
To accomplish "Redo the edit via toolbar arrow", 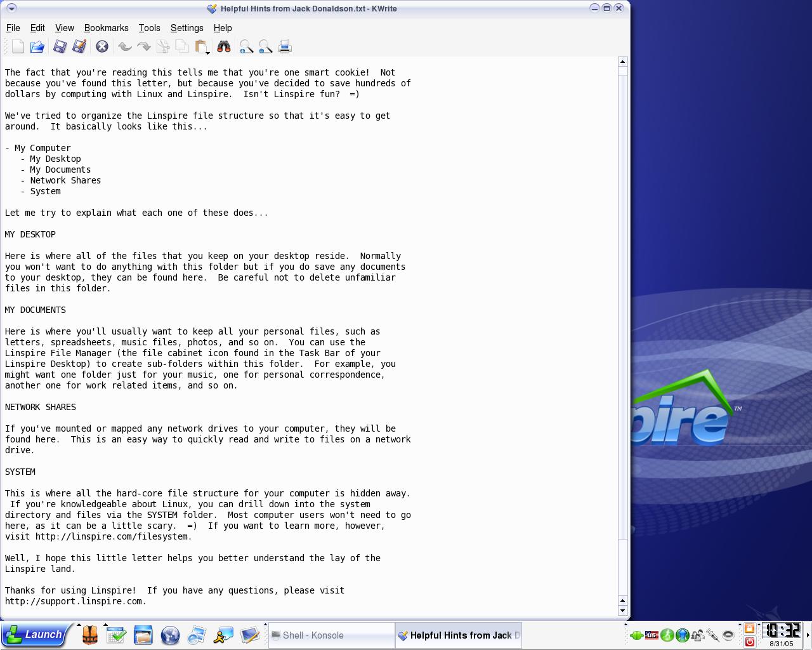I will click(x=144, y=46).
